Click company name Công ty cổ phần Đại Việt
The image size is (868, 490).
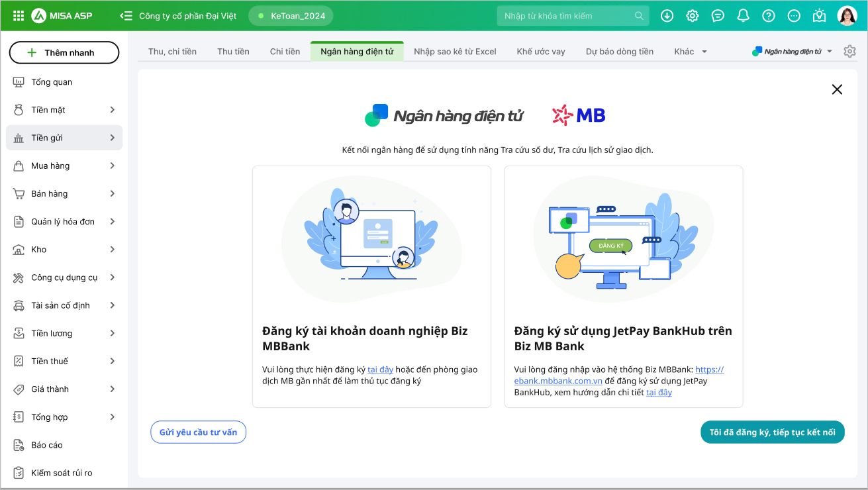click(x=187, y=16)
